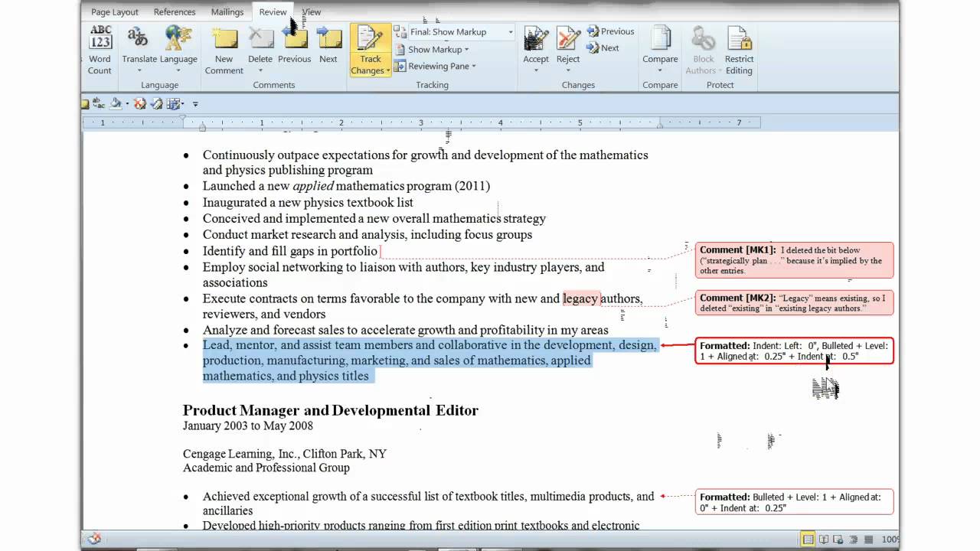Image resolution: width=980 pixels, height=551 pixels.
Task: Click the "Analyze and forecast sales" bullet
Action: coord(406,330)
